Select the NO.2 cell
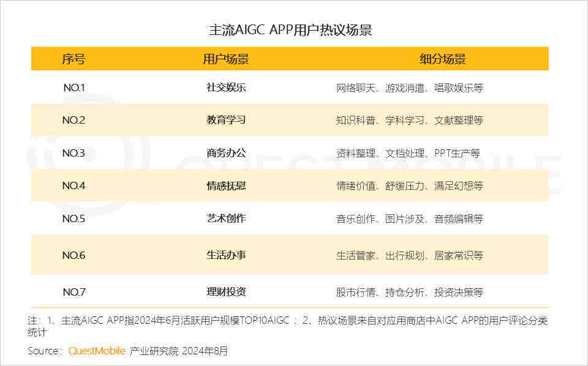 click(73, 120)
